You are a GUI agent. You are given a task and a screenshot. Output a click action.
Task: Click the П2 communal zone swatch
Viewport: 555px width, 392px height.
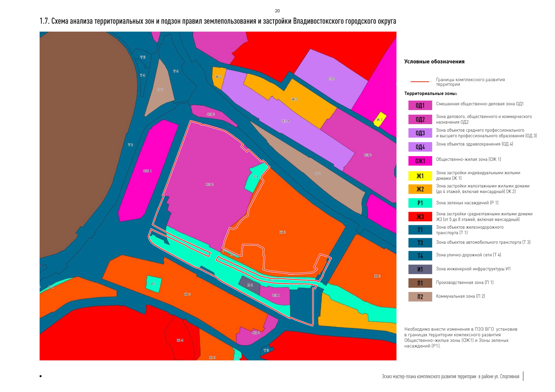pyautogui.click(x=420, y=297)
